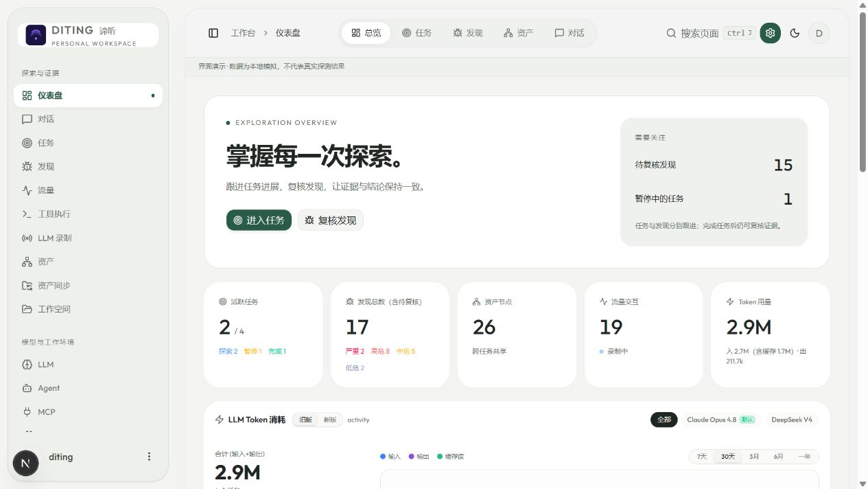
Task: Open the D user avatar
Action: tap(819, 33)
